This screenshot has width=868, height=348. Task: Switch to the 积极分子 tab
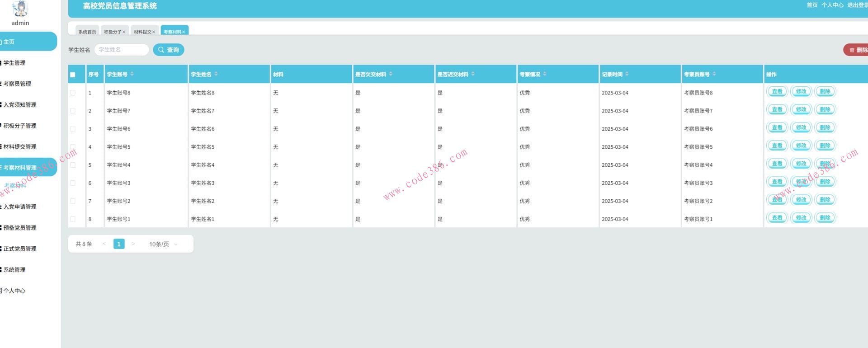point(113,32)
